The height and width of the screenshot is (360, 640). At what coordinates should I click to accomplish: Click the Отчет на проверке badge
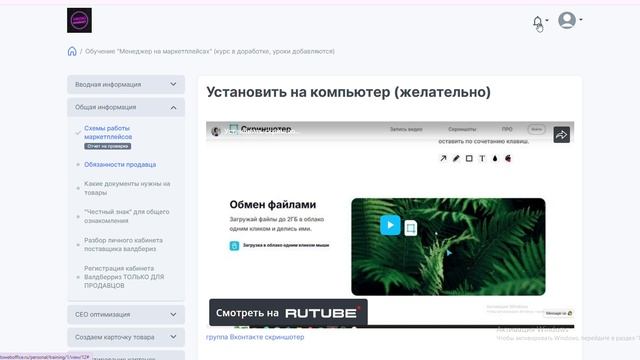(x=107, y=146)
